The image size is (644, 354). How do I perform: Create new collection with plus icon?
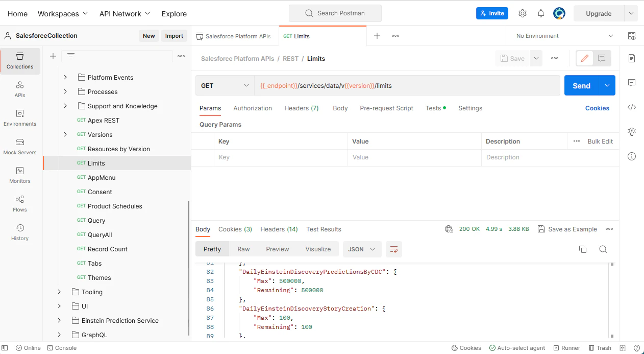click(53, 56)
